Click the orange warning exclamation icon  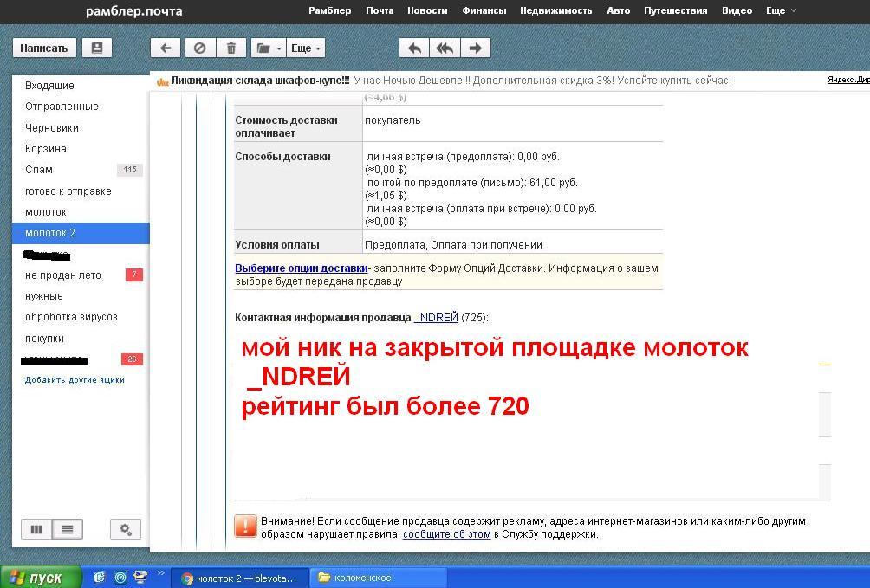245,527
